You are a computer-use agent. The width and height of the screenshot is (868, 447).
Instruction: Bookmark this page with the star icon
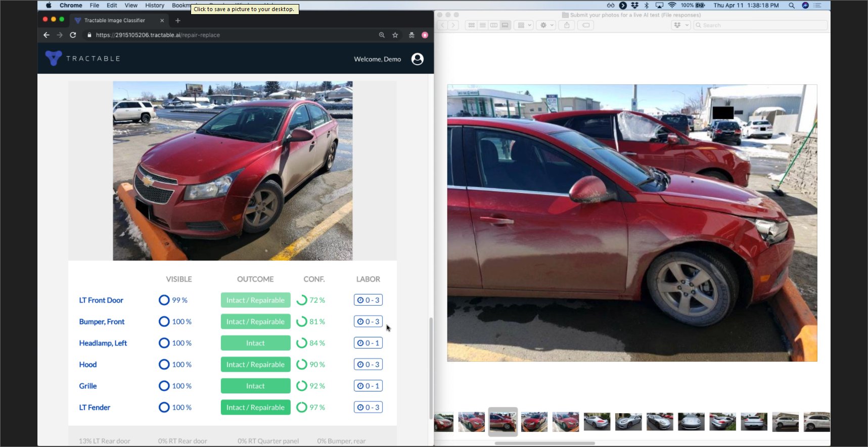pos(395,35)
